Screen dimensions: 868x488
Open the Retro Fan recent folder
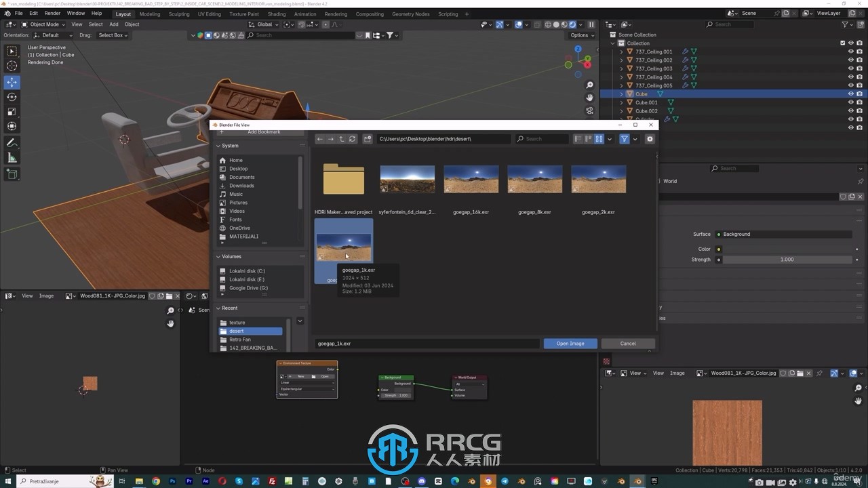pyautogui.click(x=239, y=340)
